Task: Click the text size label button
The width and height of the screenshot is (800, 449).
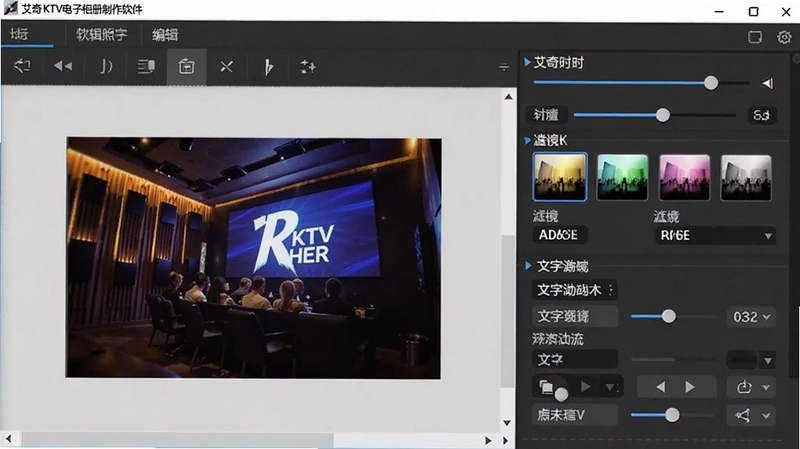Action: point(576,316)
